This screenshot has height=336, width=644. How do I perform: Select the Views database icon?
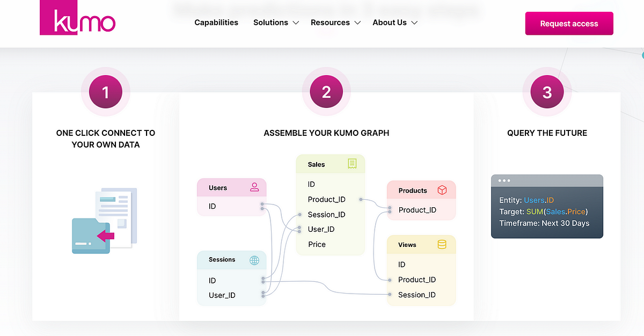click(442, 244)
